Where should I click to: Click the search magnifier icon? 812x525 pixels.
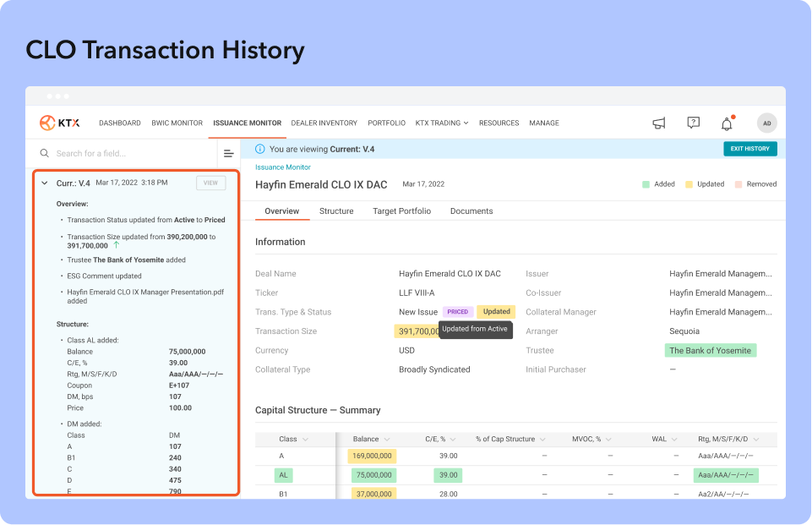(44, 154)
